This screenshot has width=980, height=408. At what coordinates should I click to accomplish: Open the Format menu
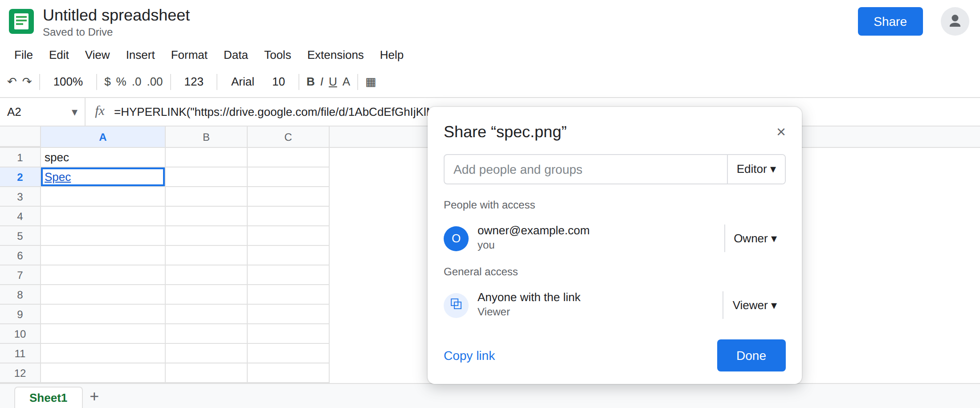[x=189, y=55]
